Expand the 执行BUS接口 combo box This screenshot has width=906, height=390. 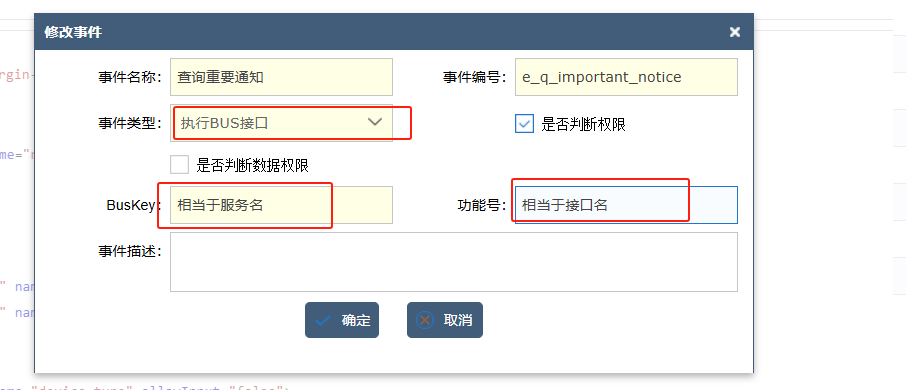(x=281, y=122)
